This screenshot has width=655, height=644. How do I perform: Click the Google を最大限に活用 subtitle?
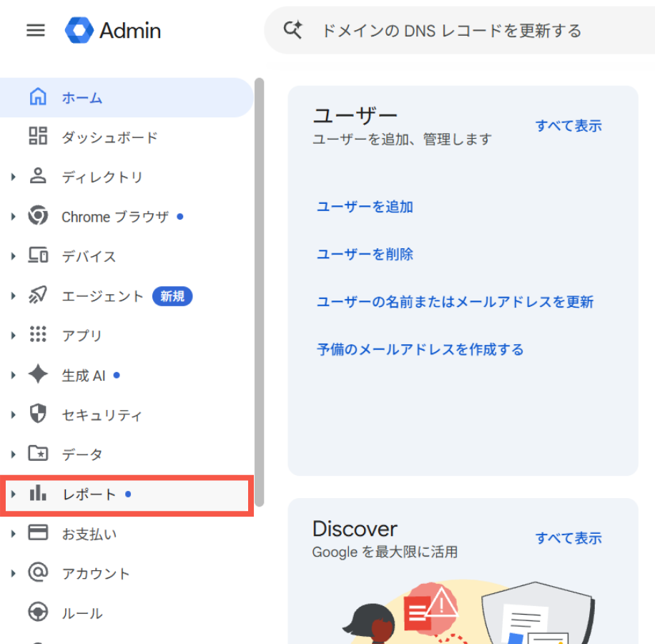385,552
